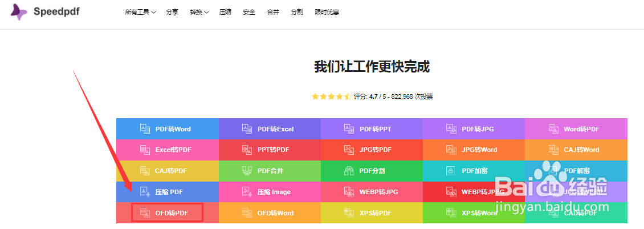Click the Excel转PDF tile icon
644x229 pixels.
(145, 150)
